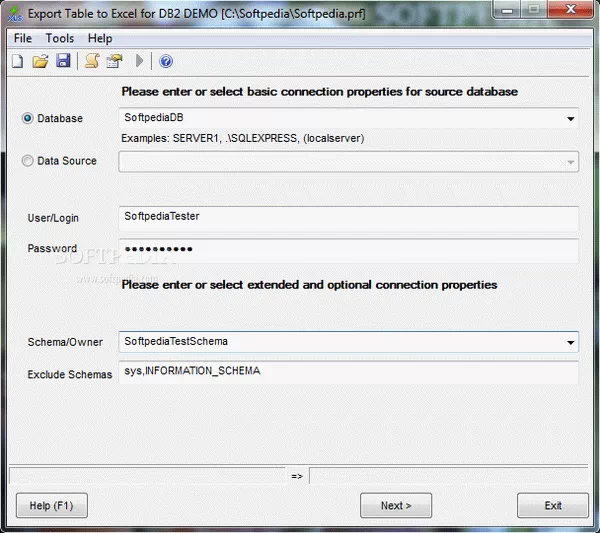Viewport: 600px width, 533px height.
Task: Click the blue Help question mark icon
Action: 166,61
